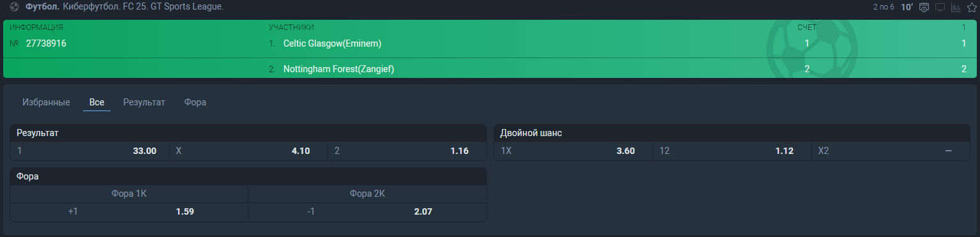Bet on outcome 1 at 33.00
The height and width of the screenshot is (237, 980).
(89, 151)
